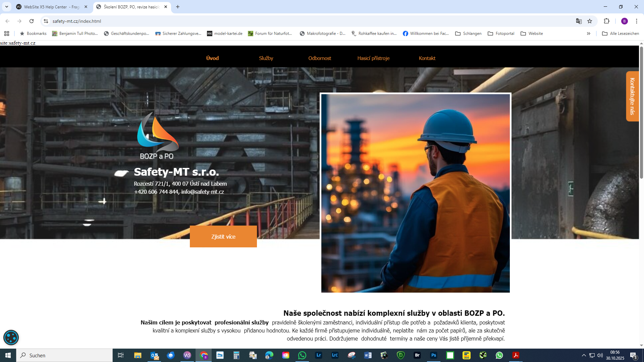This screenshot has height=362, width=644.
Task: Click the site information icon beside URL
Action: pyautogui.click(x=46, y=21)
